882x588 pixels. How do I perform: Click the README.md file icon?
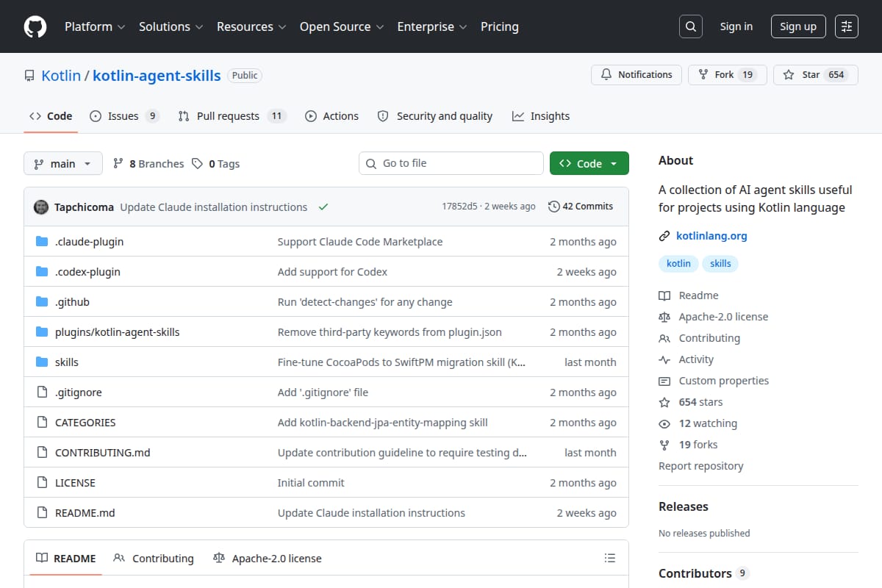click(42, 513)
